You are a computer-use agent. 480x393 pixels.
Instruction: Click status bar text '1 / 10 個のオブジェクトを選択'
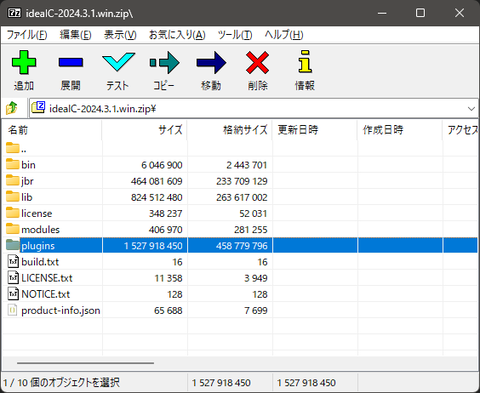(61, 382)
